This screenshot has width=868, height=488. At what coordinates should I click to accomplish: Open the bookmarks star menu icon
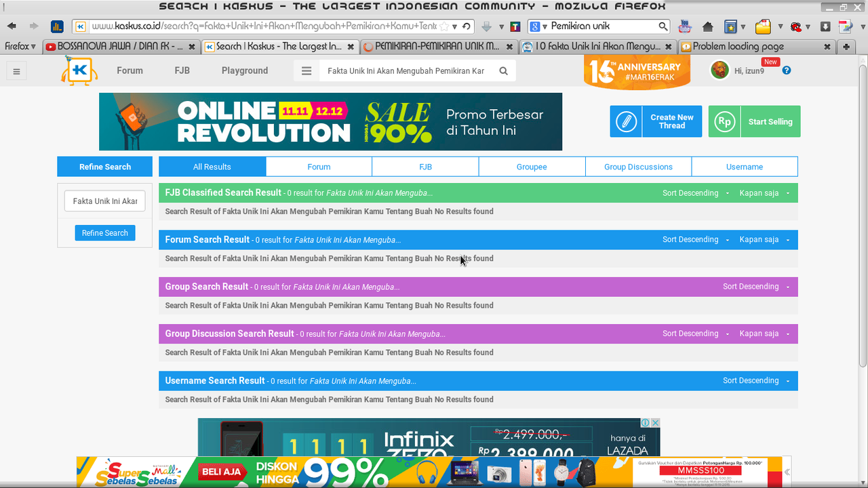730,27
